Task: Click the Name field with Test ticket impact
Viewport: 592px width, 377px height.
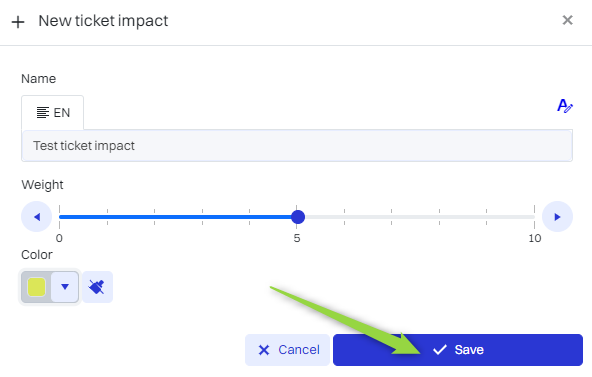Action: point(297,146)
